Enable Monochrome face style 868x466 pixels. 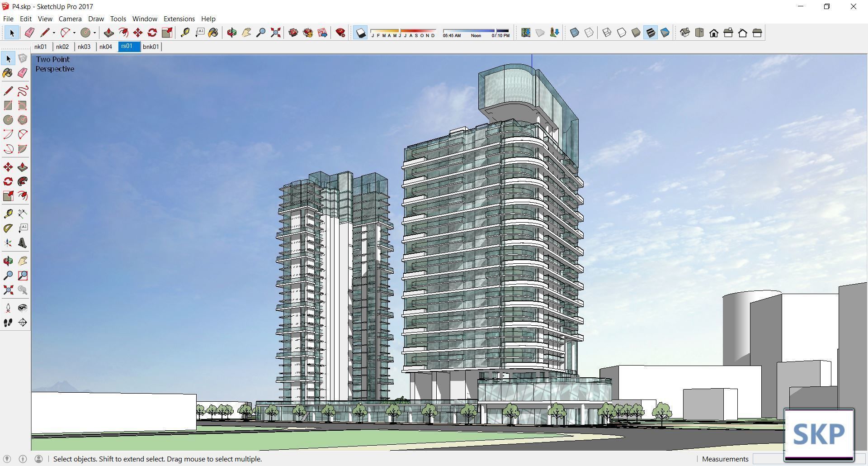click(665, 33)
